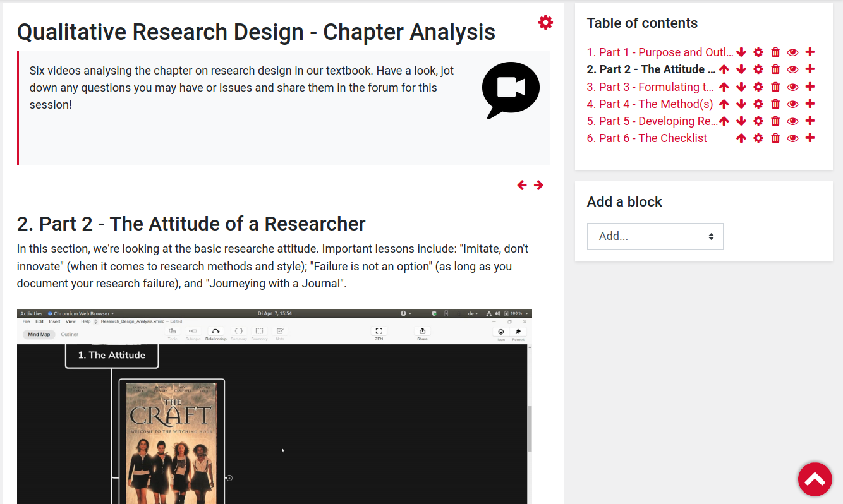843x504 pixels.
Task: Click the back-to-top arrow button
Action: coord(815,479)
